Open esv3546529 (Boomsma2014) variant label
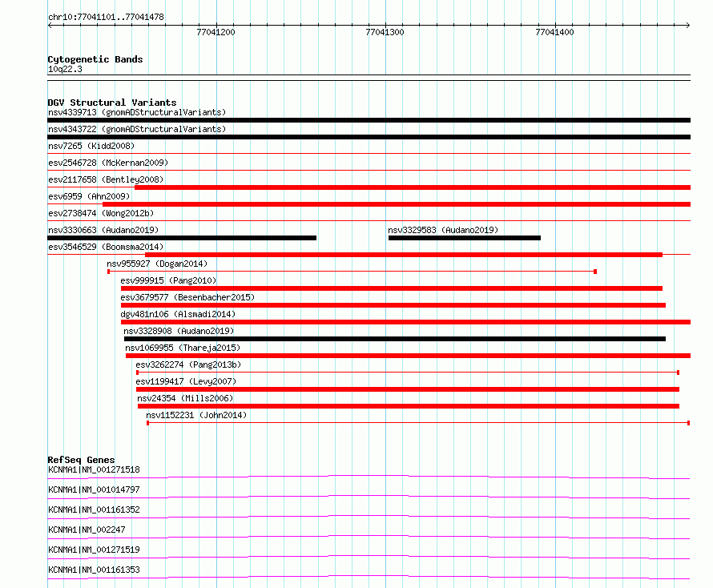 click(x=106, y=247)
